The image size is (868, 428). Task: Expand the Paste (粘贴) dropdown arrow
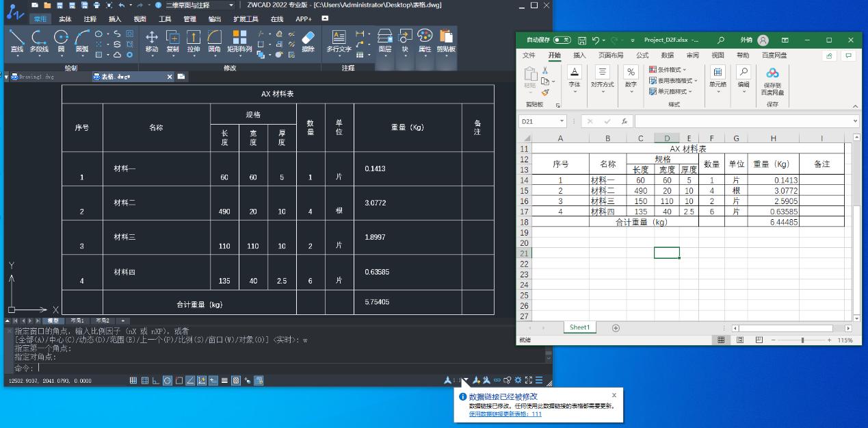pos(531,90)
